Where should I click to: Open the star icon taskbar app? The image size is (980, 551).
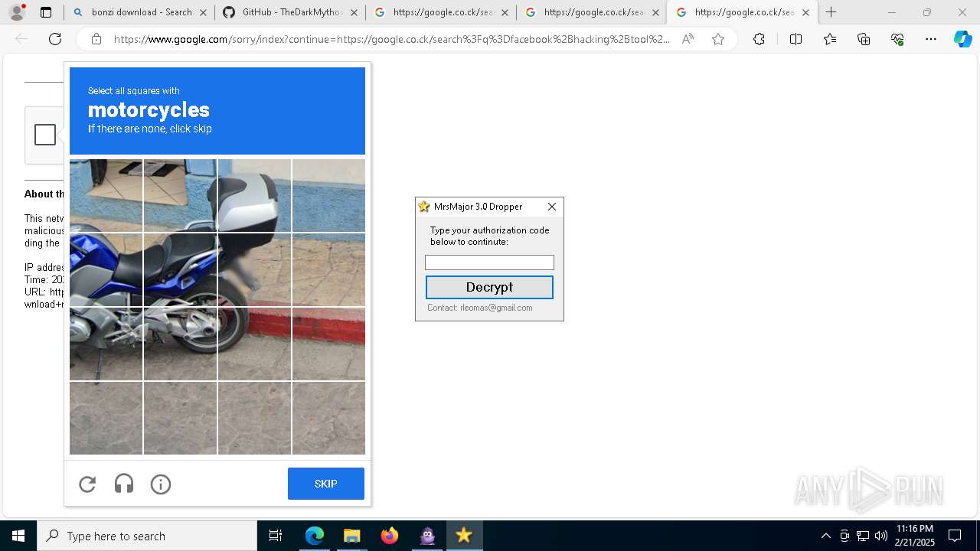pos(464,536)
